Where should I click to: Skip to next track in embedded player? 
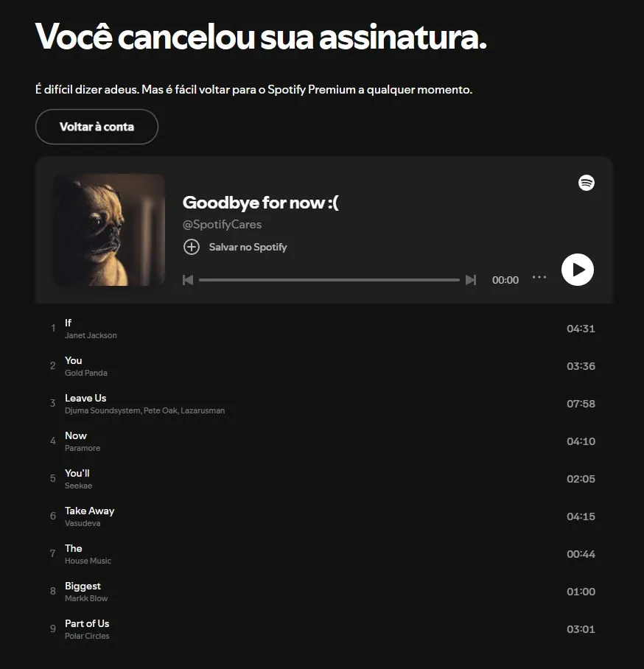471,280
